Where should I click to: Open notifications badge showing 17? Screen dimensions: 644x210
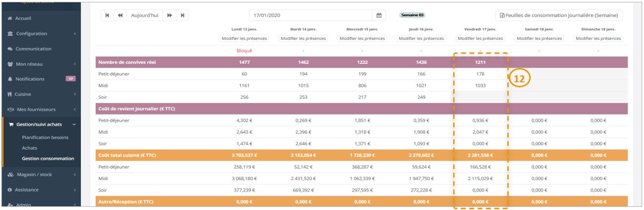[x=71, y=79]
